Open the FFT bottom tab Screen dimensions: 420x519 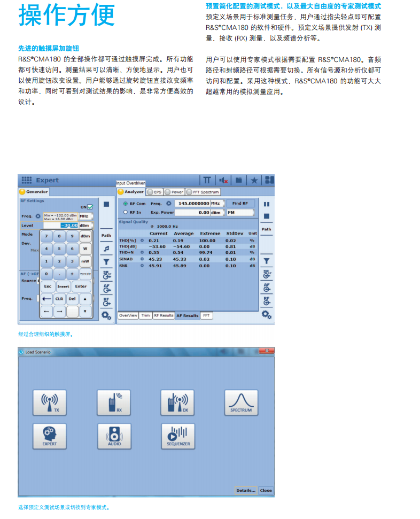coord(206,315)
